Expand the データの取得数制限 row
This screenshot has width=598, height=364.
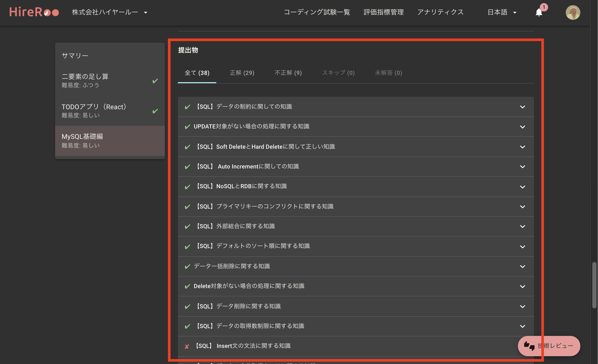[356, 326]
